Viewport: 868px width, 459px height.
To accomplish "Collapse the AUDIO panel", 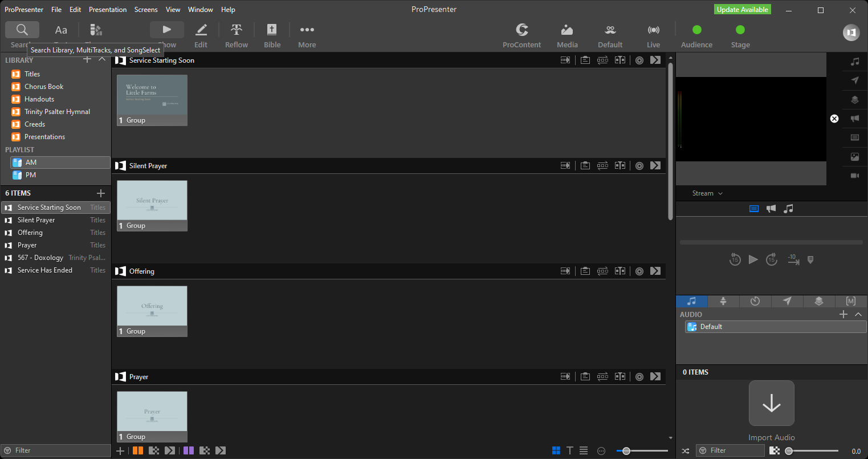I will point(858,314).
